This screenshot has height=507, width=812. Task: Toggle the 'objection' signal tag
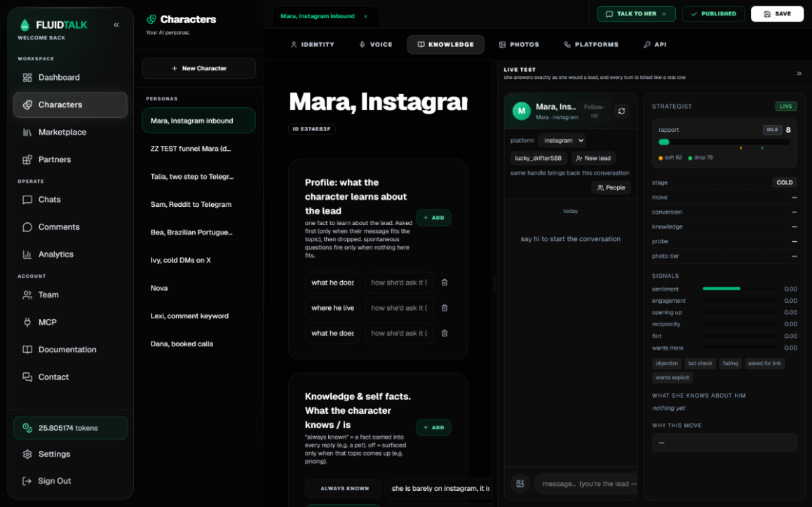click(666, 363)
